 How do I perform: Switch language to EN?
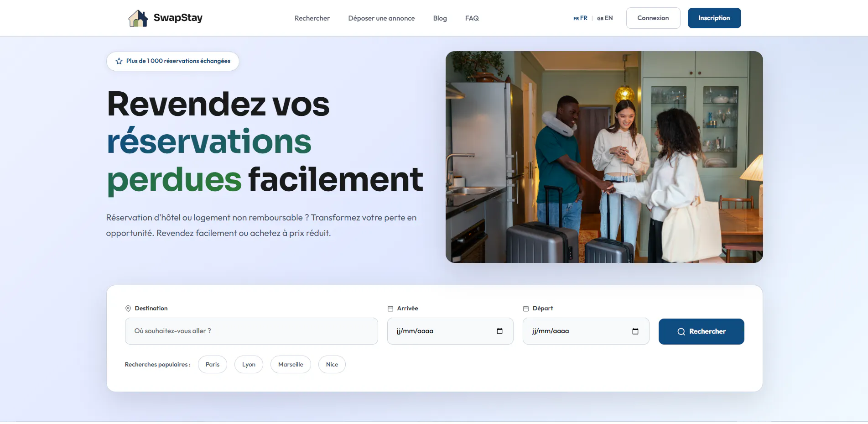pyautogui.click(x=605, y=18)
